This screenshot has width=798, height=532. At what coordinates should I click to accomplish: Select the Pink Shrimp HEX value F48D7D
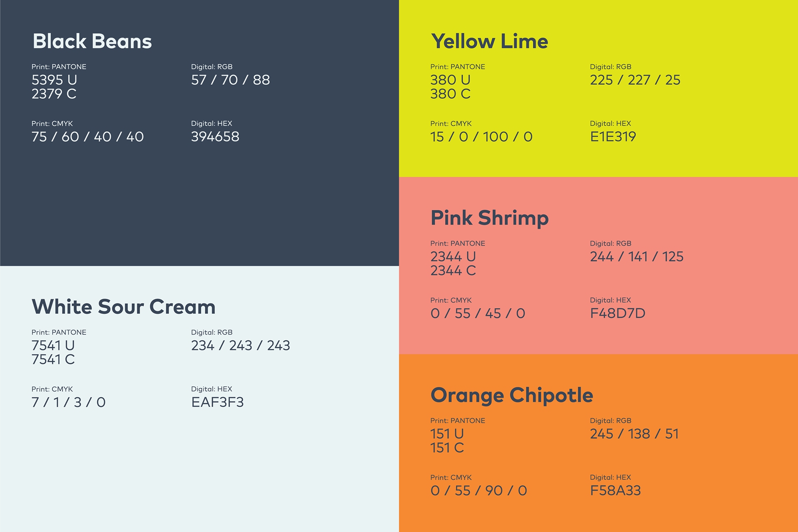click(617, 313)
